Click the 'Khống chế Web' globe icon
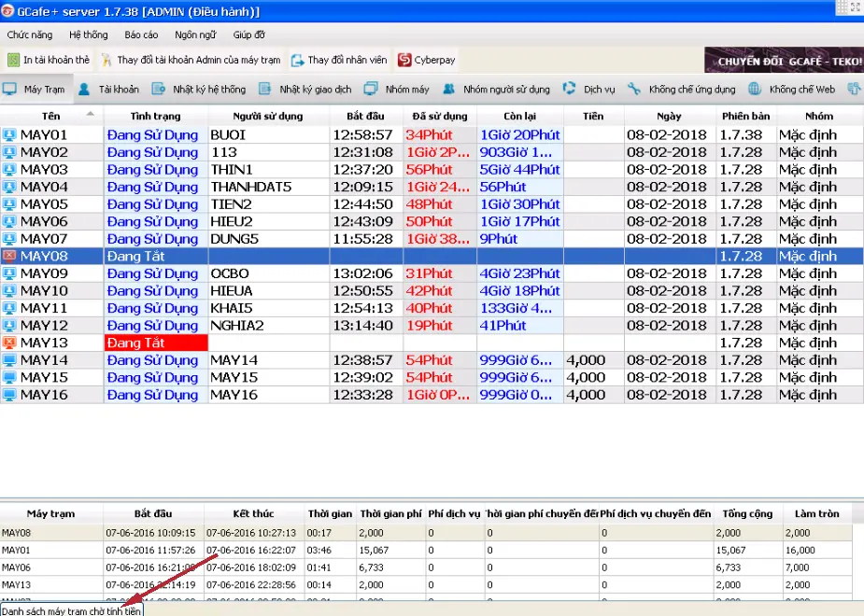The width and height of the screenshot is (864, 616). 755,90
